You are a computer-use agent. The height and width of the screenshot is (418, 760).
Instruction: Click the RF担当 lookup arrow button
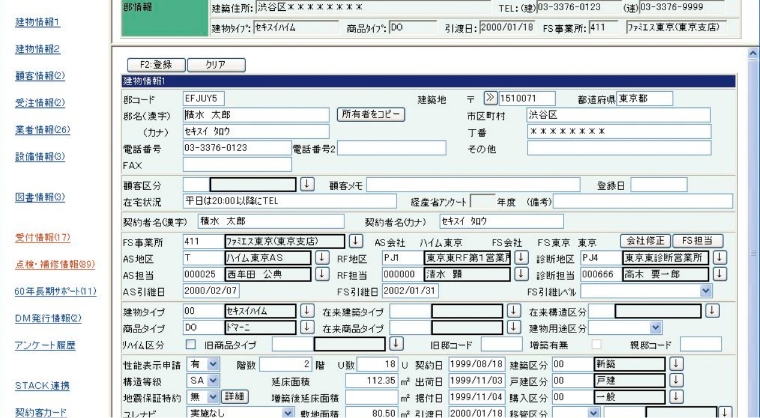click(x=522, y=273)
